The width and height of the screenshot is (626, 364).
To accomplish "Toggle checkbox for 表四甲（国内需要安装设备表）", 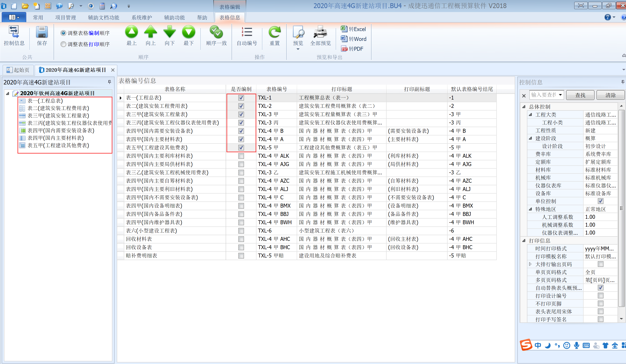I will (x=241, y=131).
